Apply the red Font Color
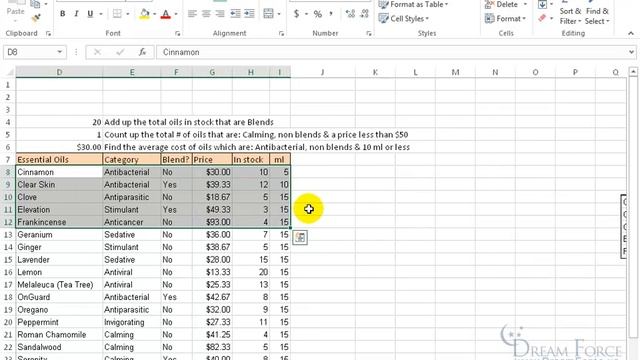 click(166, 14)
